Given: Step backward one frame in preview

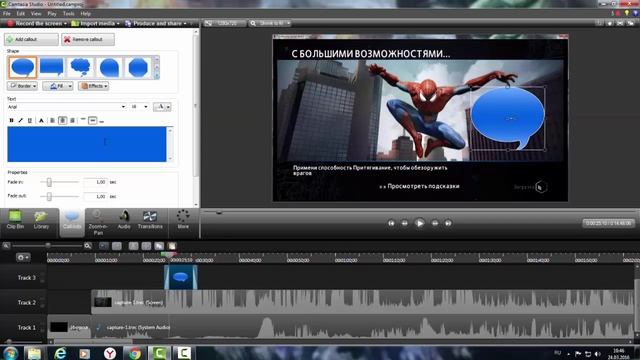Looking at the screenshot, I should coord(404,223).
